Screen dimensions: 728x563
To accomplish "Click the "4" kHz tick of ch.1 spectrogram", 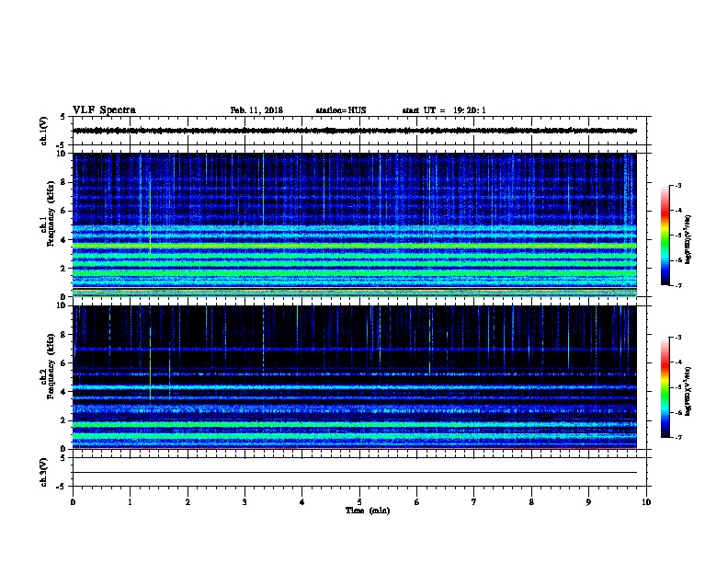I will [x=63, y=240].
